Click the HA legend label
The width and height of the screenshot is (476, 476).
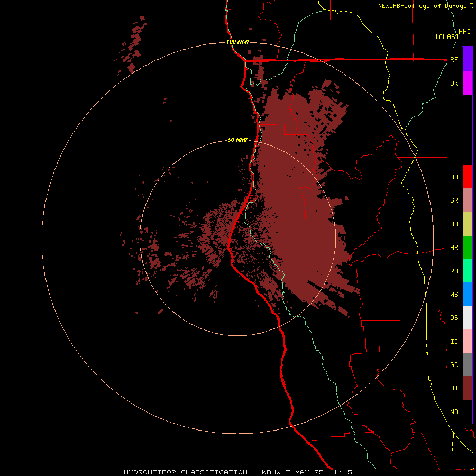454,177
